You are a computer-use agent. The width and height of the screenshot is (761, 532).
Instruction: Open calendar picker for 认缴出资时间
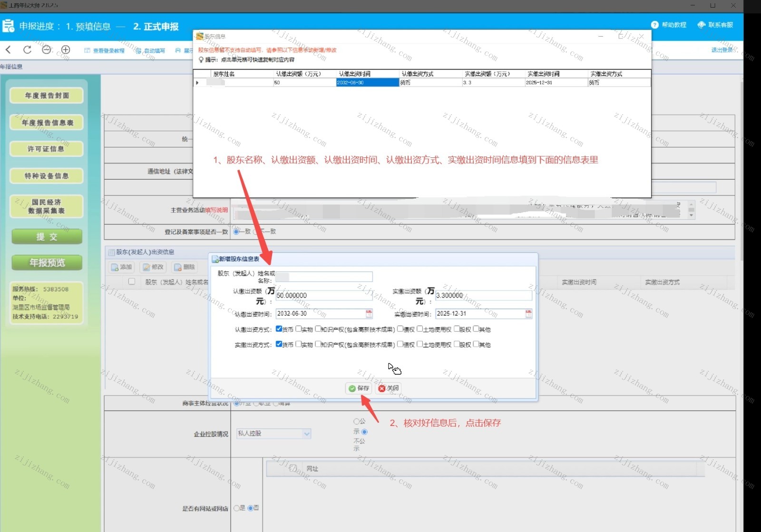tap(369, 314)
